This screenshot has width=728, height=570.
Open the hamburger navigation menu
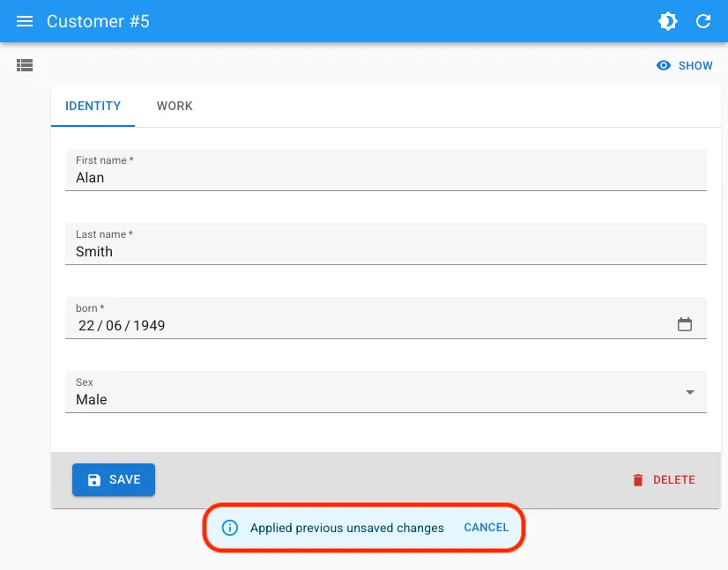pyautogui.click(x=25, y=21)
